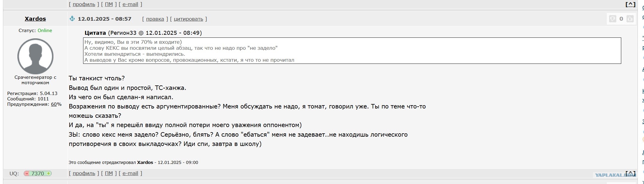Click the thumbs-up icon on Xardos's post
The image size is (644, 184).
630,19
